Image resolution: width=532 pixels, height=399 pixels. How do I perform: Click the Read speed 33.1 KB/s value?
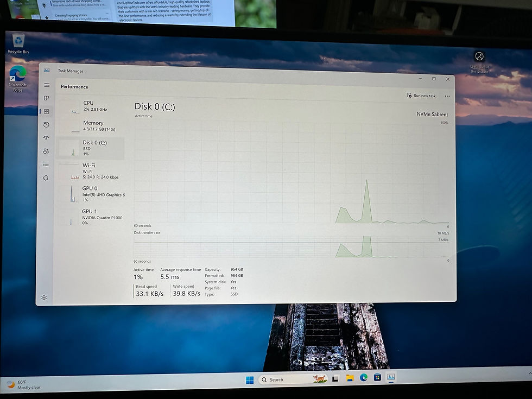150,294
